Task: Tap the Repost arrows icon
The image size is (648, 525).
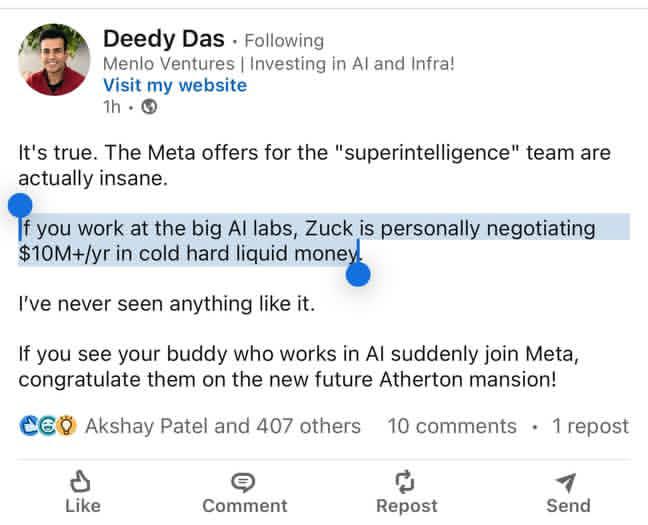Action: [405, 483]
